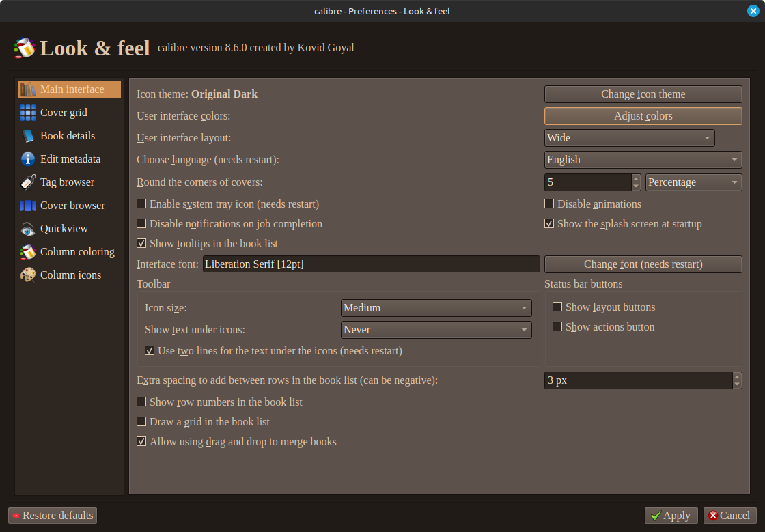
Task: Toggle Use two lines for text under icons
Action: (150, 350)
